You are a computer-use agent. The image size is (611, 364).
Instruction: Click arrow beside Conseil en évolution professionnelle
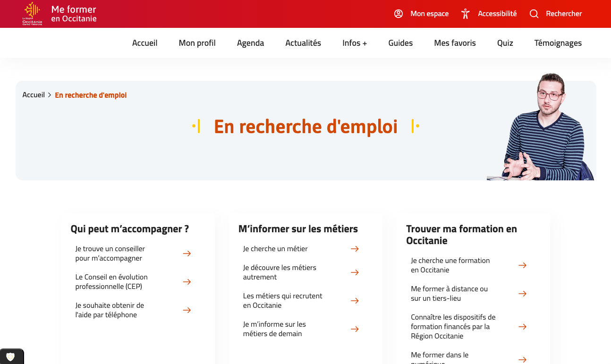point(187,282)
